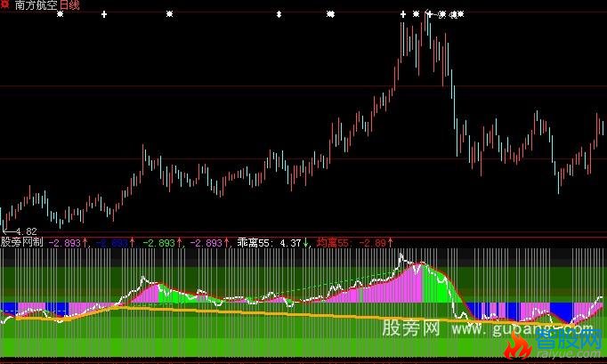This screenshot has width=607, height=364.
Task: Click the 4.82 low price label
Action: click(x=27, y=231)
